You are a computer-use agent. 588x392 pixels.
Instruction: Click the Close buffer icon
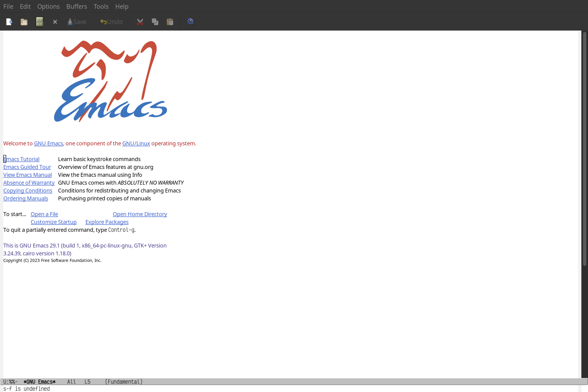click(55, 21)
